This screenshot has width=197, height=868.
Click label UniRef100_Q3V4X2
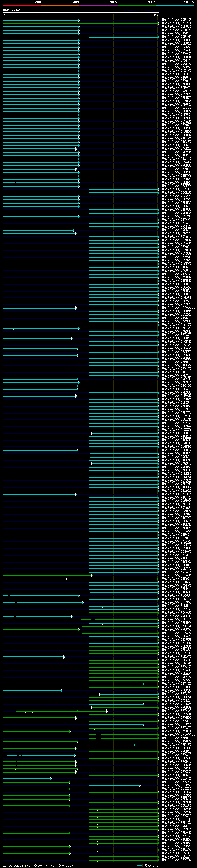(x=177, y=162)
